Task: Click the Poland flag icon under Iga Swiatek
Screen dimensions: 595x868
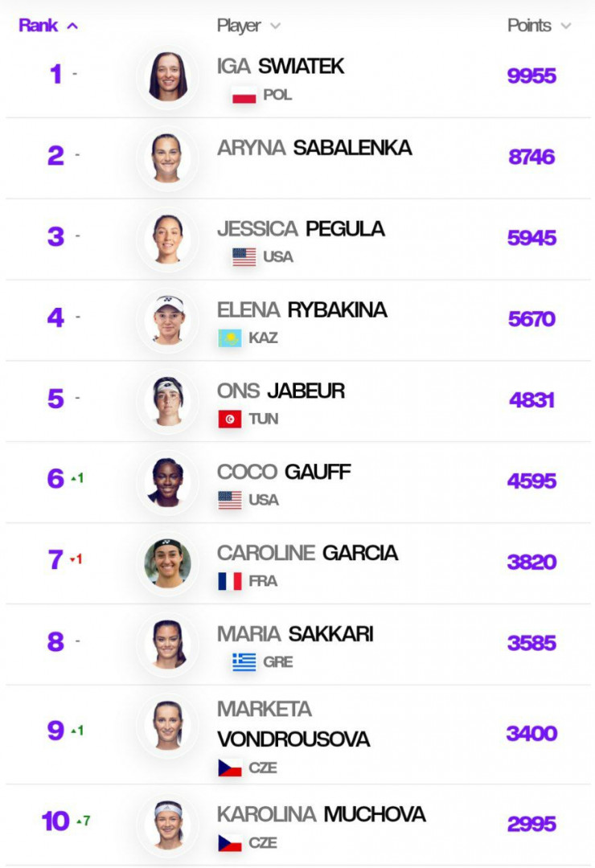Action: (x=244, y=95)
